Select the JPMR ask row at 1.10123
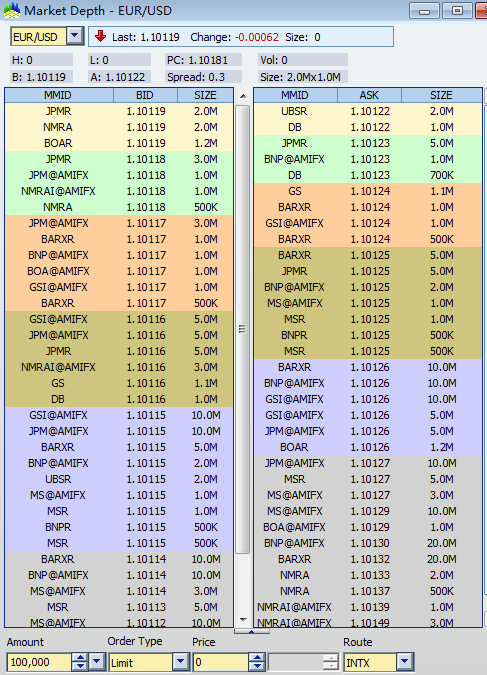This screenshot has width=487, height=675. 368,143
